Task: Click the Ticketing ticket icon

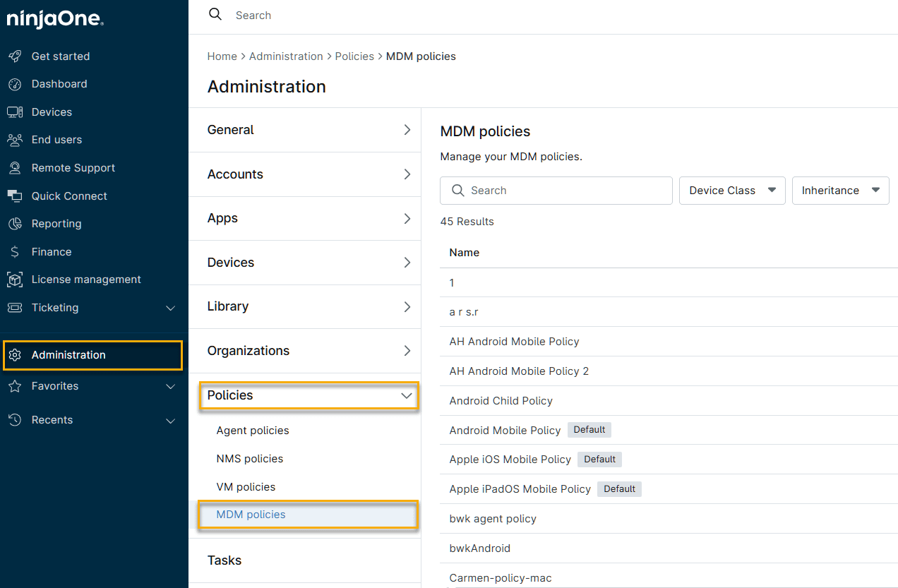Action: tap(15, 308)
